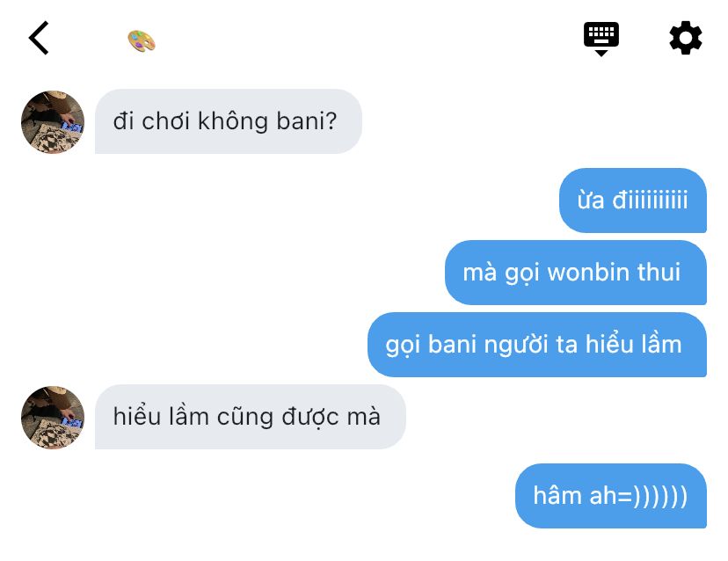Viewport: 728px width, 561px height.
Task: Select the "gọi bani người ta hiểu lầm" message
Action: tap(536, 345)
